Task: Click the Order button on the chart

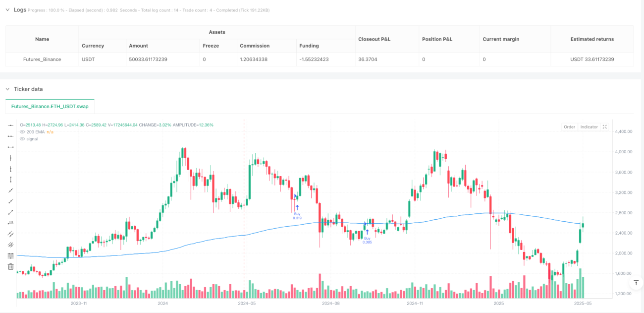Action: (569, 127)
